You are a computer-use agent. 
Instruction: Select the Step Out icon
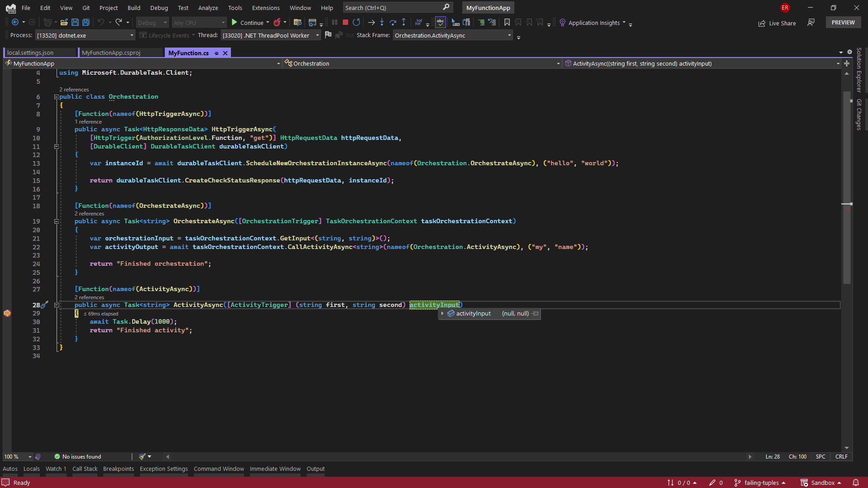403,22
